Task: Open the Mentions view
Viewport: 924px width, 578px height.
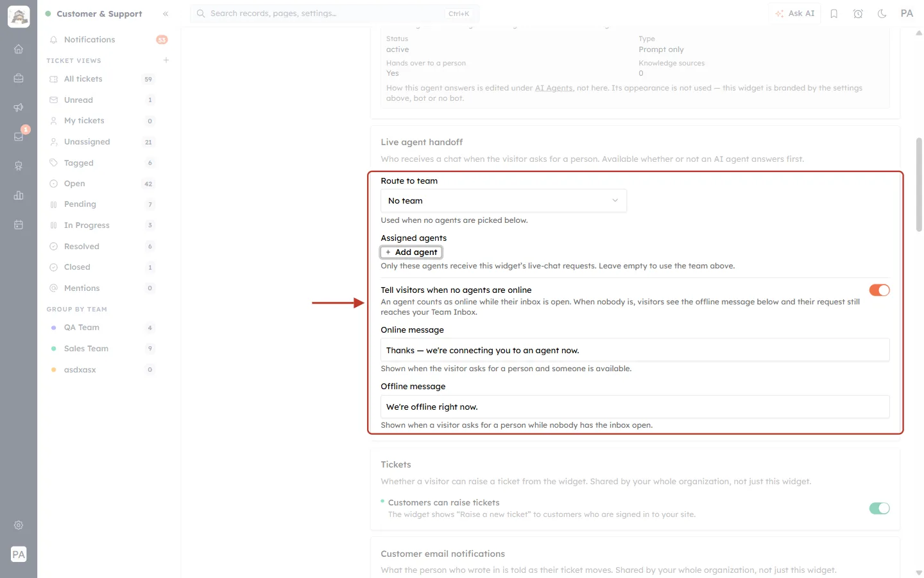Action: pos(102,288)
